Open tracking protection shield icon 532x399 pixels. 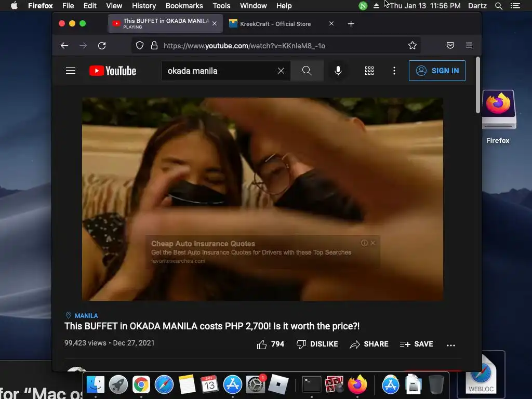tap(139, 46)
